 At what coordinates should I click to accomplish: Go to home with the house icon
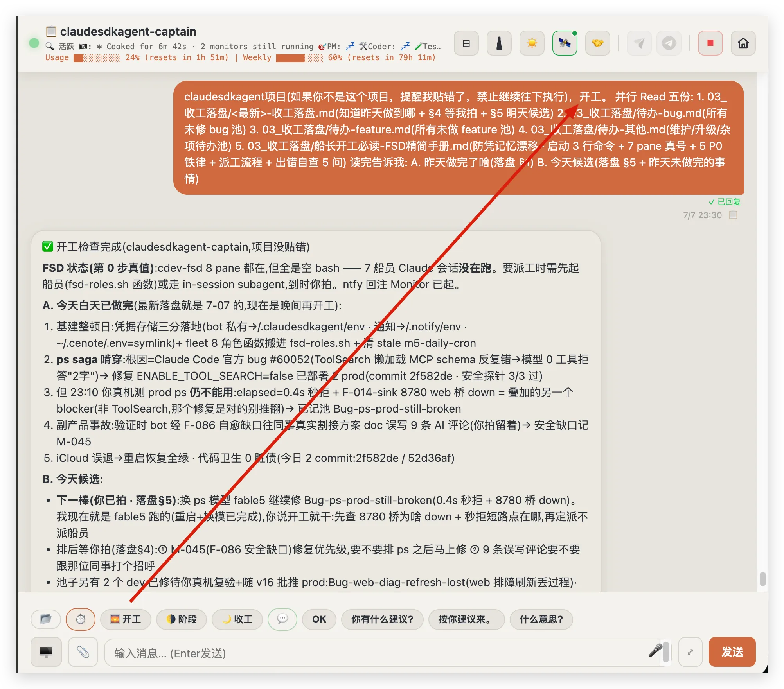pos(743,43)
